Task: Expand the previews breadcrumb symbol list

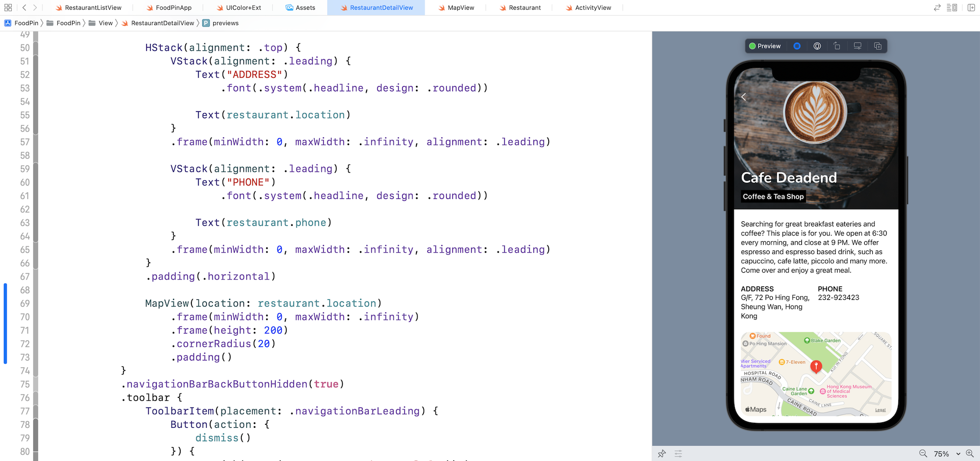Action: [225, 23]
